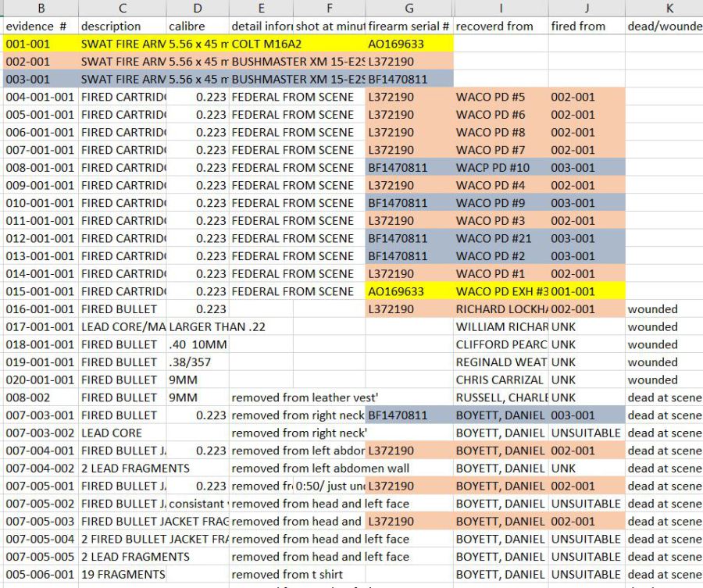Viewport: 703px width, 588px height.
Task: Click the 'recoverd from' header cell
Action: (x=500, y=26)
